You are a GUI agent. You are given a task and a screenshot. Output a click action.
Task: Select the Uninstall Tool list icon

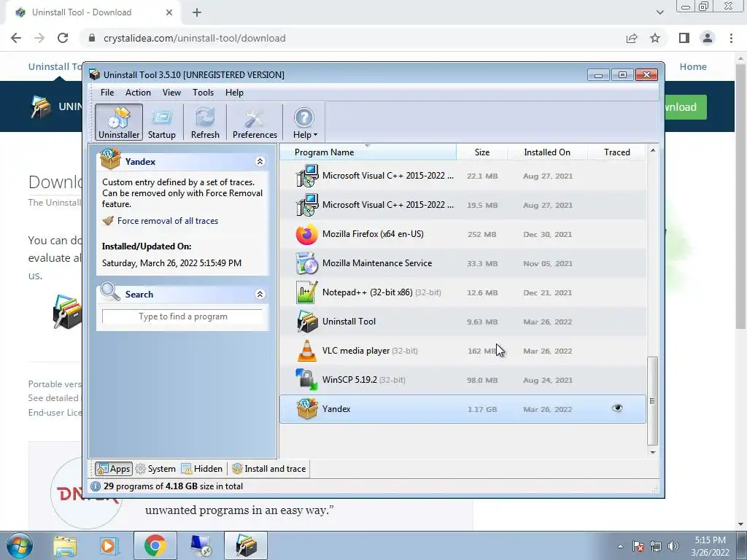[307, 322]
